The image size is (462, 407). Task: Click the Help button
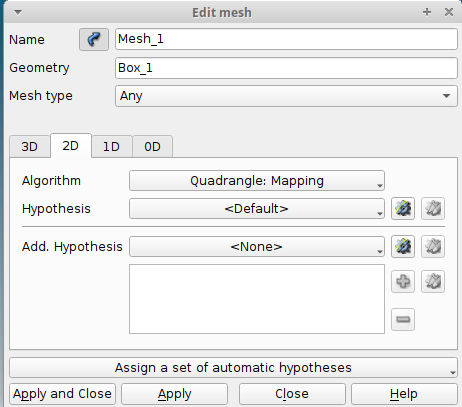pyautogui.click(x=404, y=394)
